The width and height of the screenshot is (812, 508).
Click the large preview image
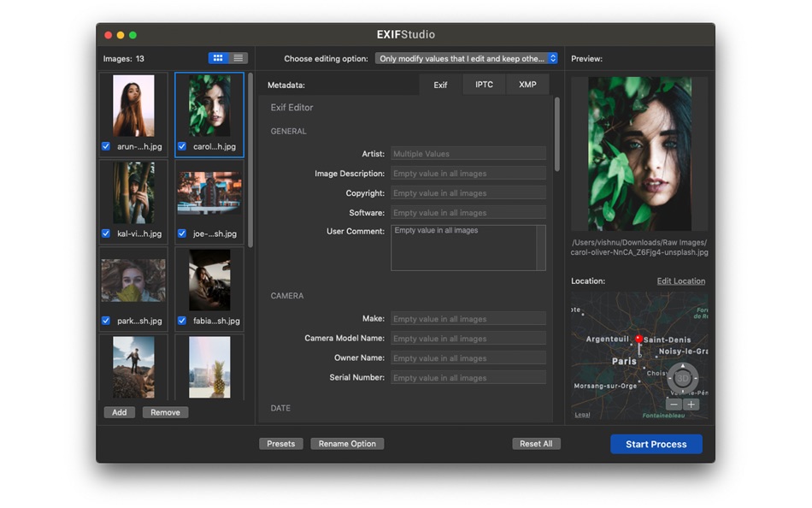[639, 154]
